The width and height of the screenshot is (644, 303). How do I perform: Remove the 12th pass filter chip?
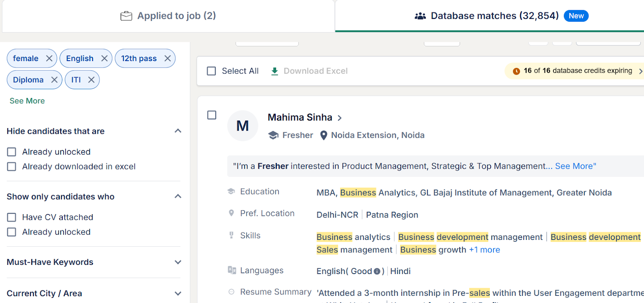tap(167, 59)
